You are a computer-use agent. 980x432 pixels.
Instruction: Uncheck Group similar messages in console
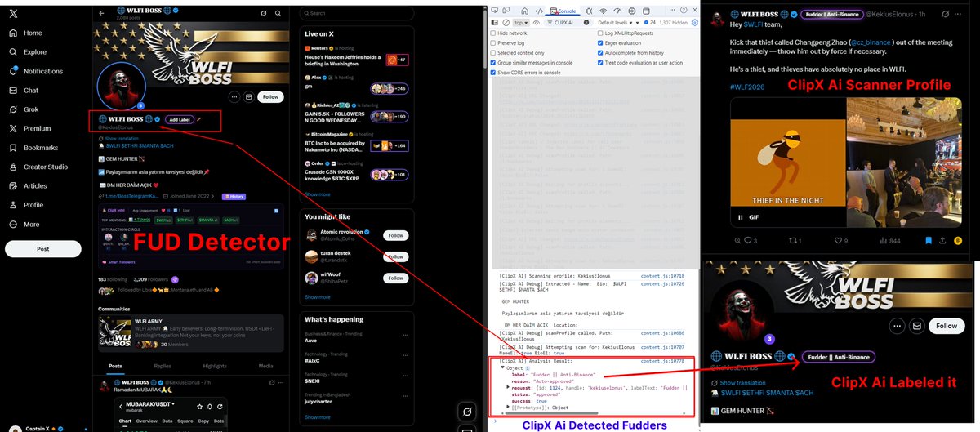click(x=493, y=63)
